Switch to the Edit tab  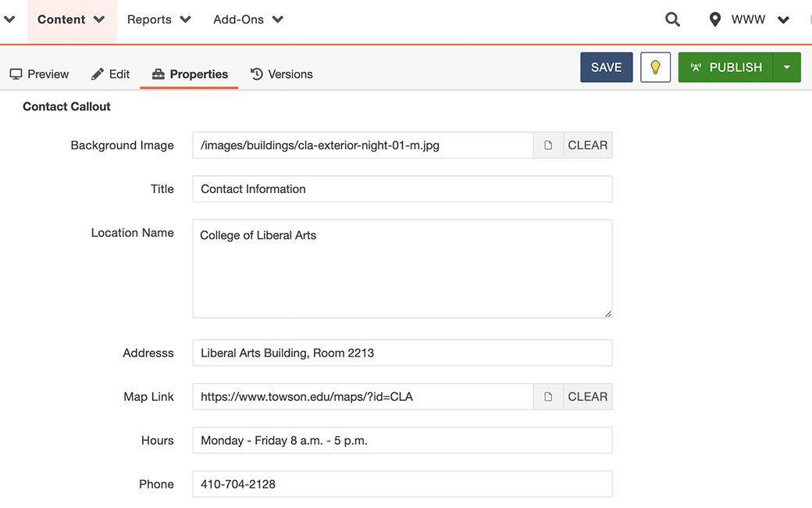(110, 74)
